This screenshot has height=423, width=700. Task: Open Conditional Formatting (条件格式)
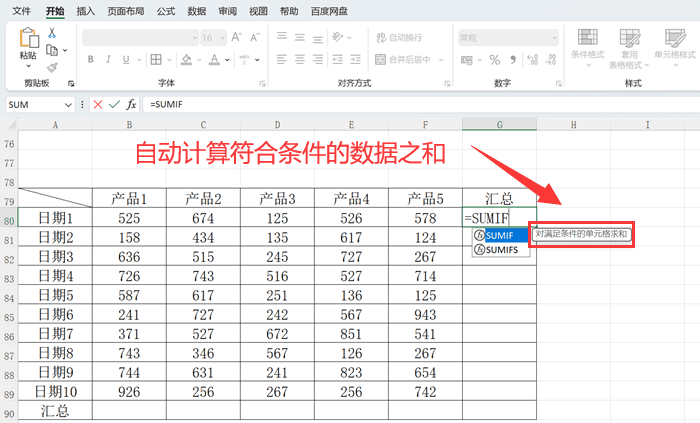click(588, 47)
